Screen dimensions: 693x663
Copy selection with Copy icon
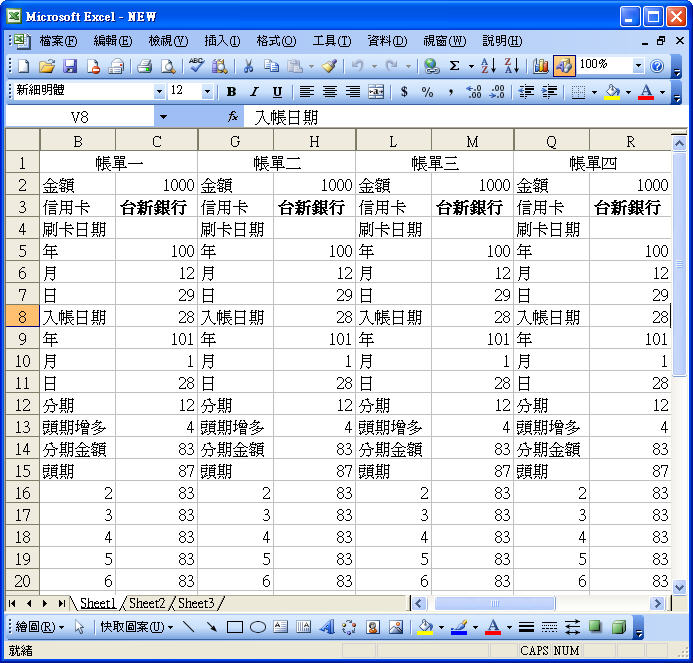pos(271,66)
